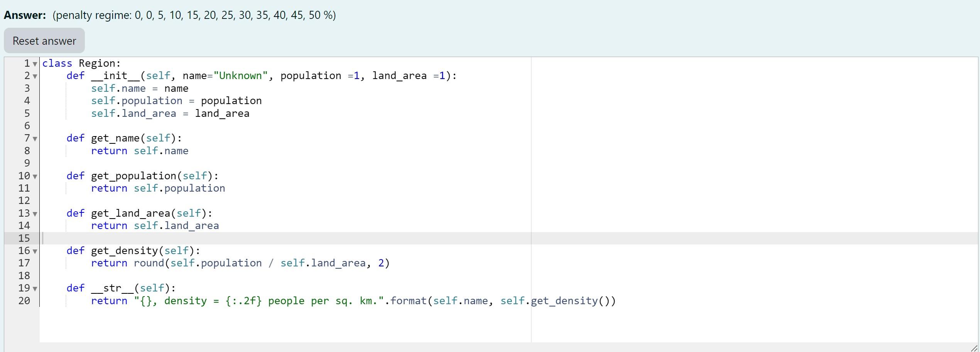Click the empty line 6 in the editor
Viewport: 980px width, 352px height.
[x=116, y=125]
